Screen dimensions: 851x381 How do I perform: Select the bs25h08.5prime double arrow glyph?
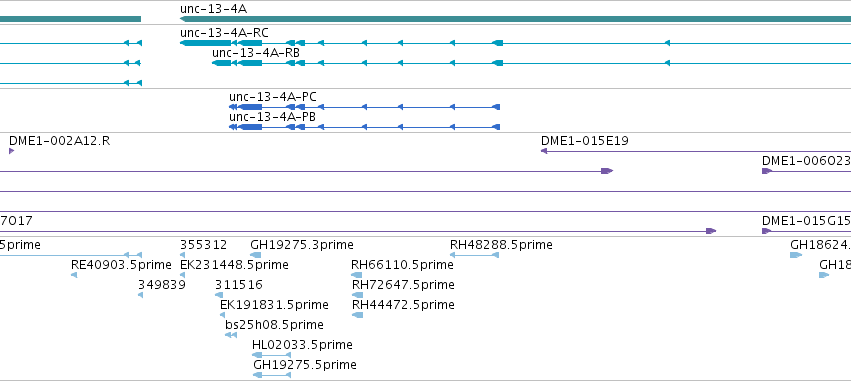click(x=231, y=335)
